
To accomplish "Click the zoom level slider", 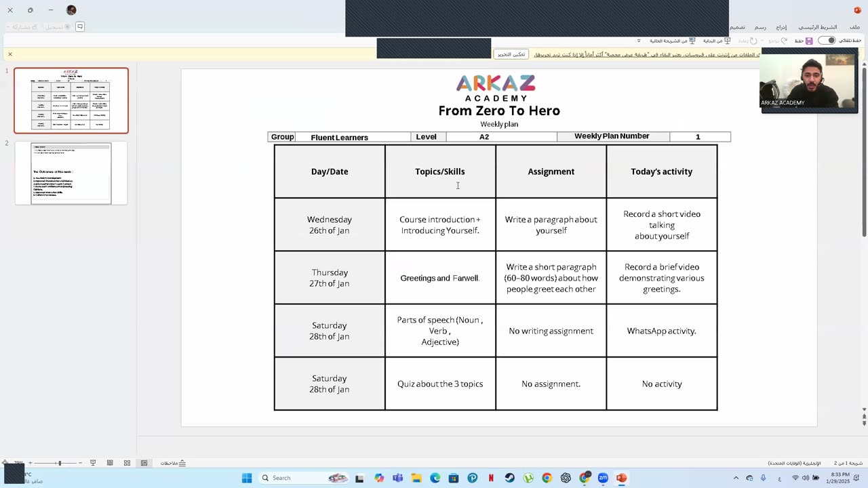I will click(55, 463).
